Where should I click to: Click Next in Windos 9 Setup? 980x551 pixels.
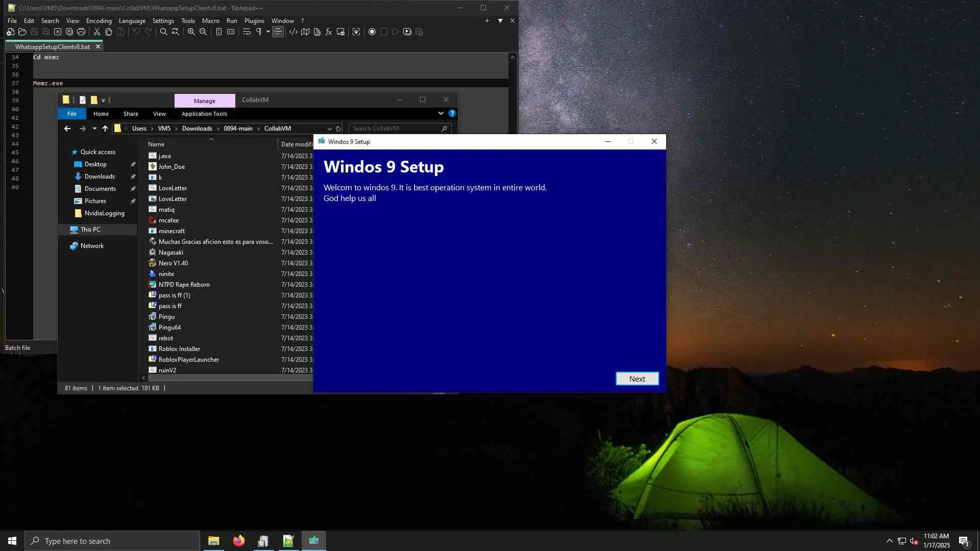pos(636,379)
